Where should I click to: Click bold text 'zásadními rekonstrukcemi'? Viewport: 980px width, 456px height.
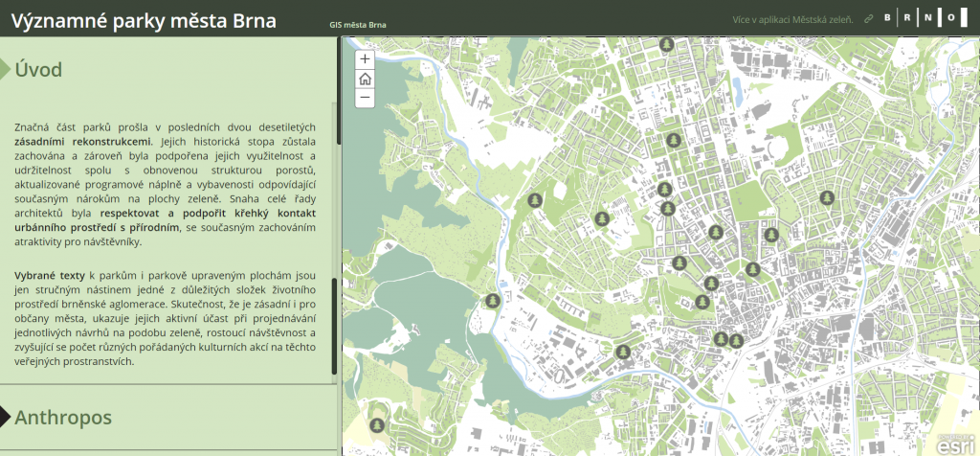click(82, 141)
